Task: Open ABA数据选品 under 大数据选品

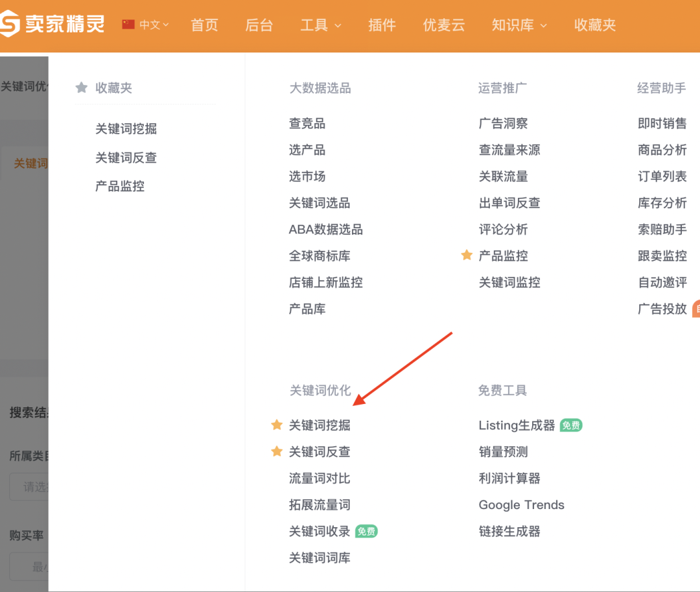Action: 327,229
